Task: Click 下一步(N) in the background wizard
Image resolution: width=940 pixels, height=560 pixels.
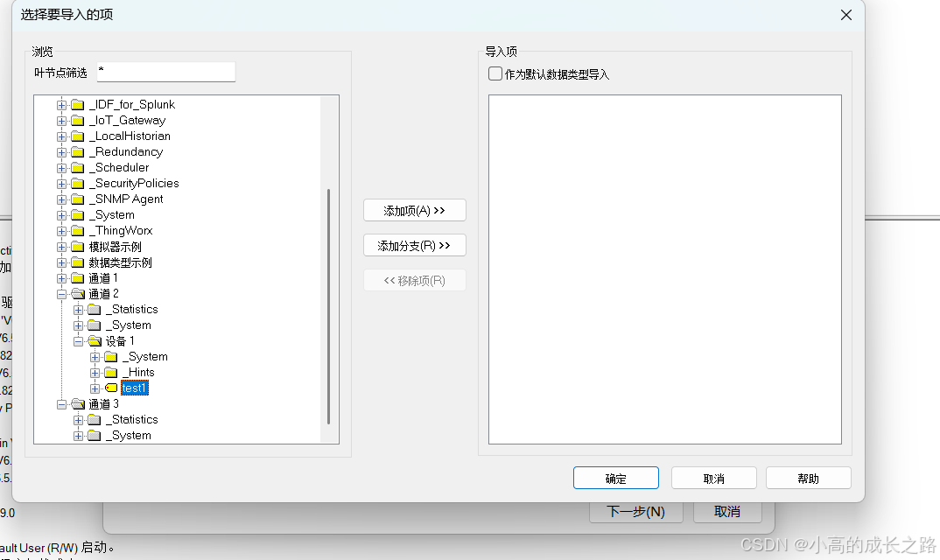Action: point(635,511)
